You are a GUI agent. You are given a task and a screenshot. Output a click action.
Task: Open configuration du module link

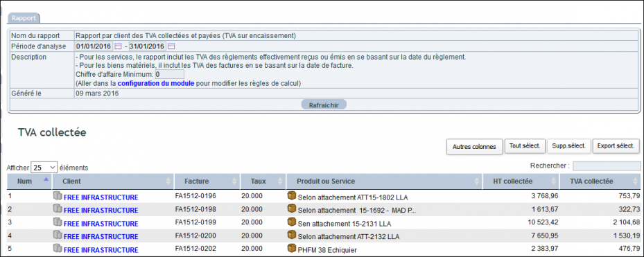156,83
